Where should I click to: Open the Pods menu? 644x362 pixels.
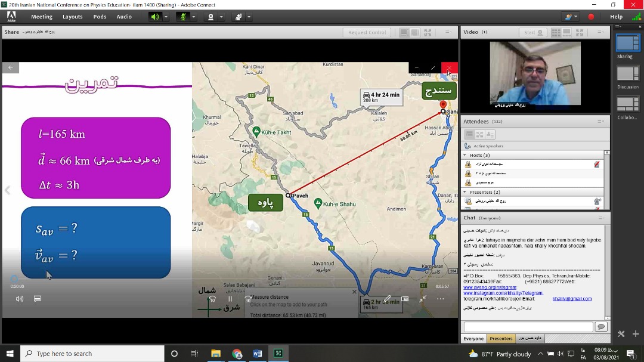pos(100,17)
